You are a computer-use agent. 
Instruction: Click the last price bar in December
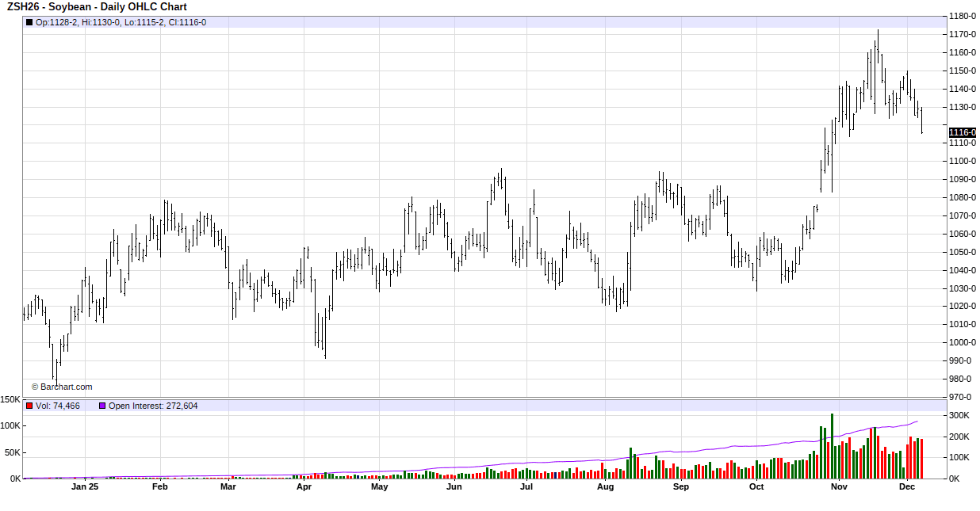pyautogui.click(x=921, y=120)
